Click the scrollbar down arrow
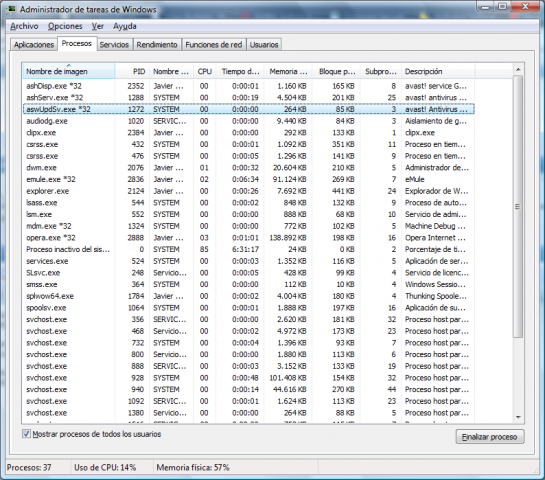 point(518,417)
